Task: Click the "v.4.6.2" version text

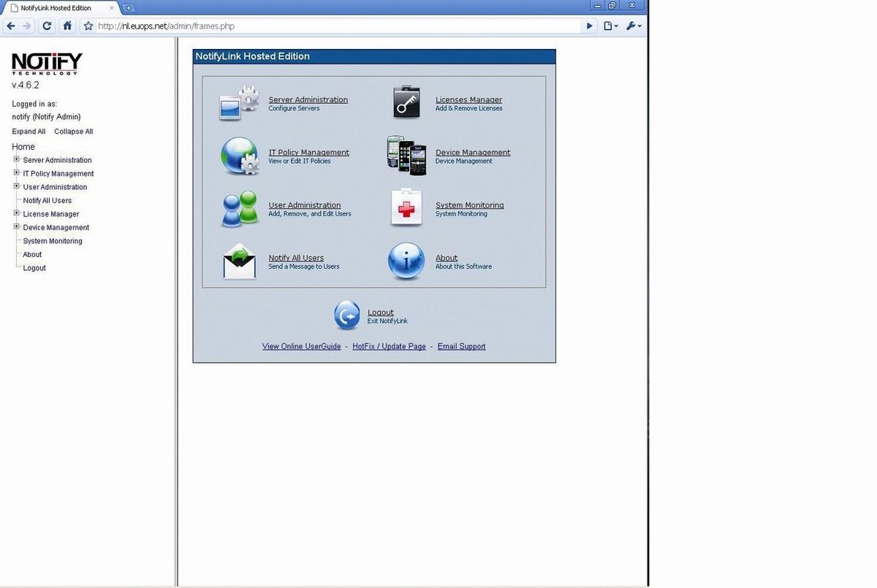Action: [x=26, y=85]
